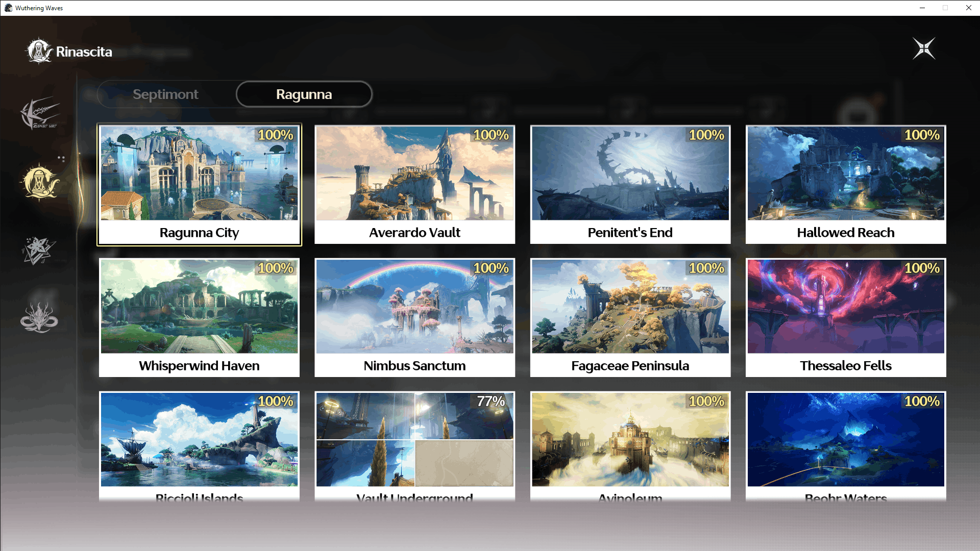Select the flower-shaped emblem at bottom of sidebar
This screenshot has height=551, width=980.
(x=39, y=317)
